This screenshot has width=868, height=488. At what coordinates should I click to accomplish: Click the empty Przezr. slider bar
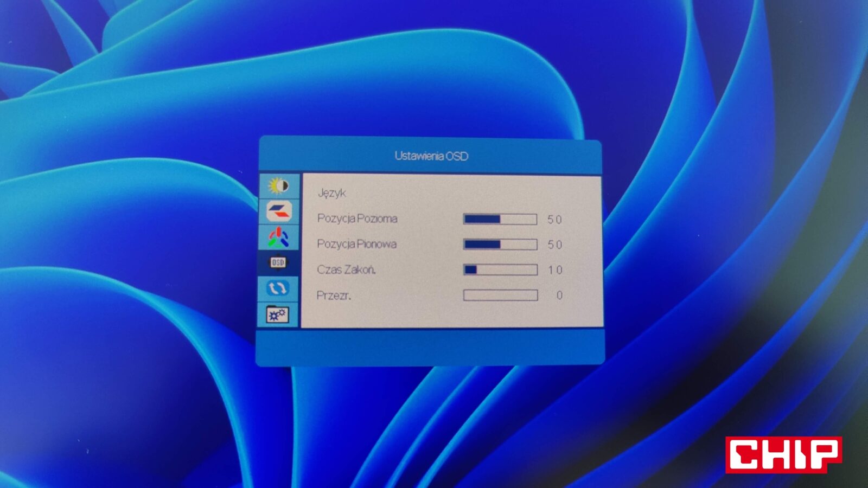[500, 295]
